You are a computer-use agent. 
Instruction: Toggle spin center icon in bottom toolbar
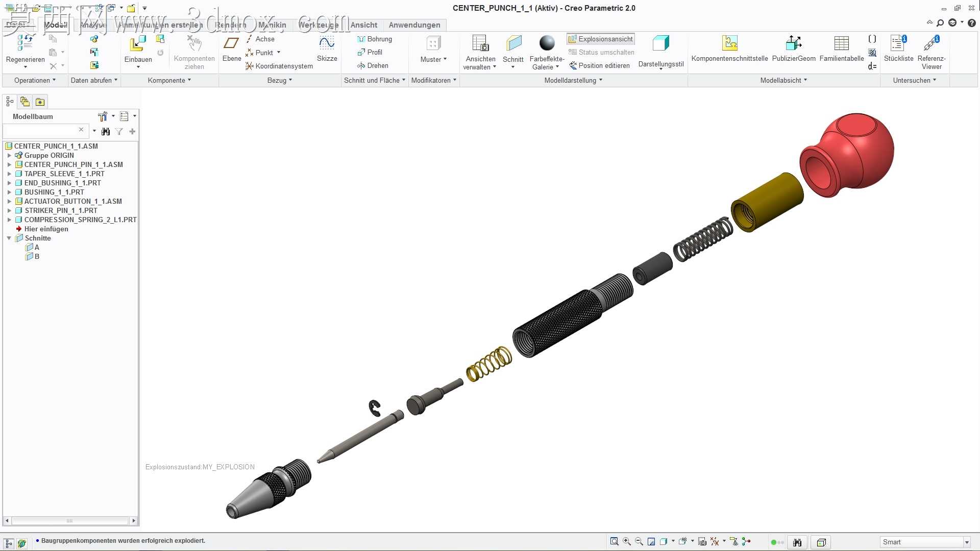(746, 542)
